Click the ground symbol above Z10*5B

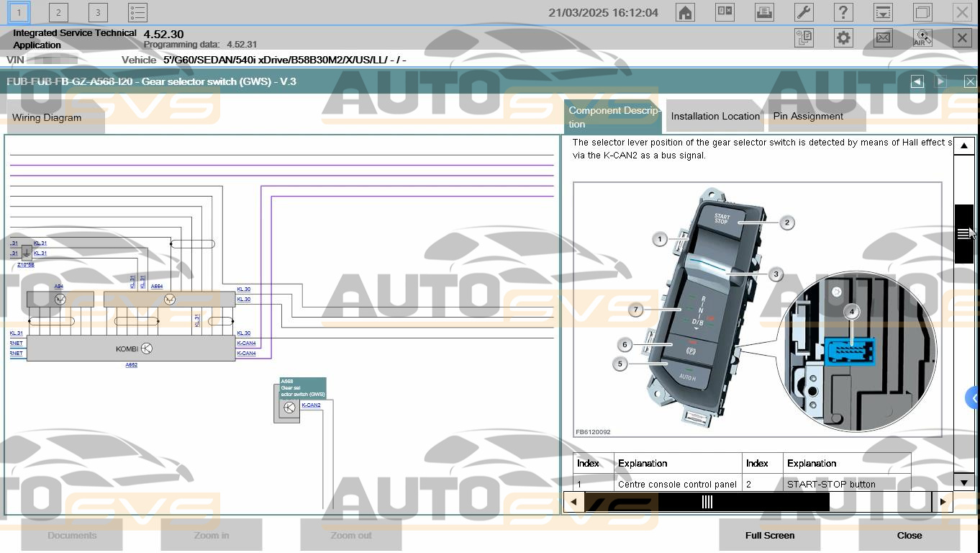pos(27,253)
